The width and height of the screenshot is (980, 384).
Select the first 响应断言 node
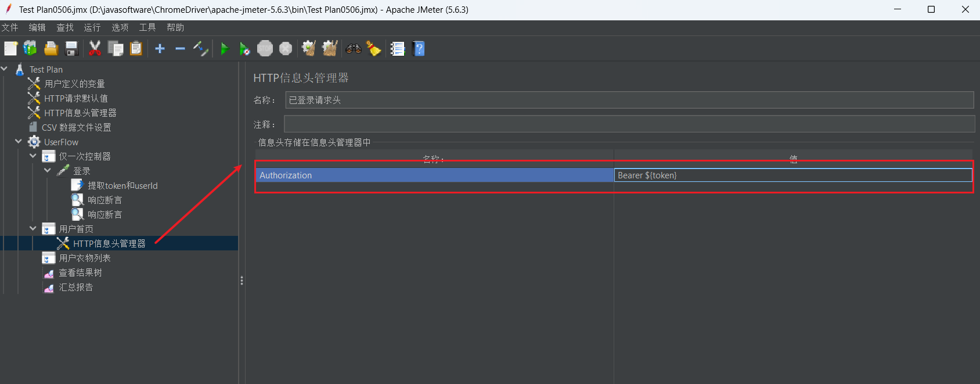click(x=105, y=200)
